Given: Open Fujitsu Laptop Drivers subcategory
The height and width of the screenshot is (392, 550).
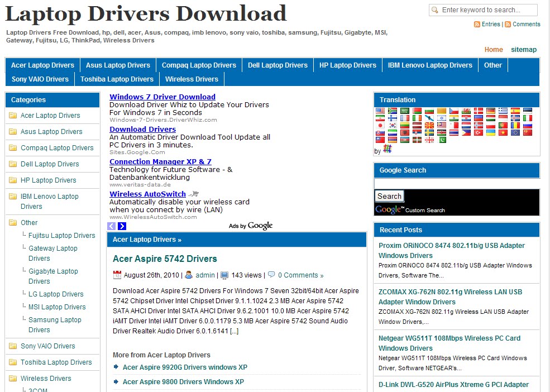Looking at the screenshot, I should point(62,236).
